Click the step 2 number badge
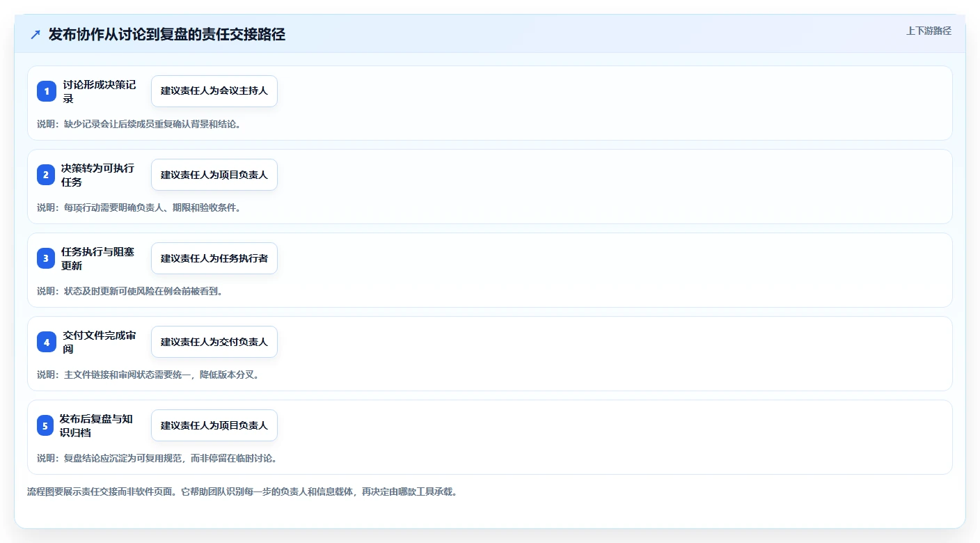Viewport: 980px width, 543px height. [x=46, y=175]
